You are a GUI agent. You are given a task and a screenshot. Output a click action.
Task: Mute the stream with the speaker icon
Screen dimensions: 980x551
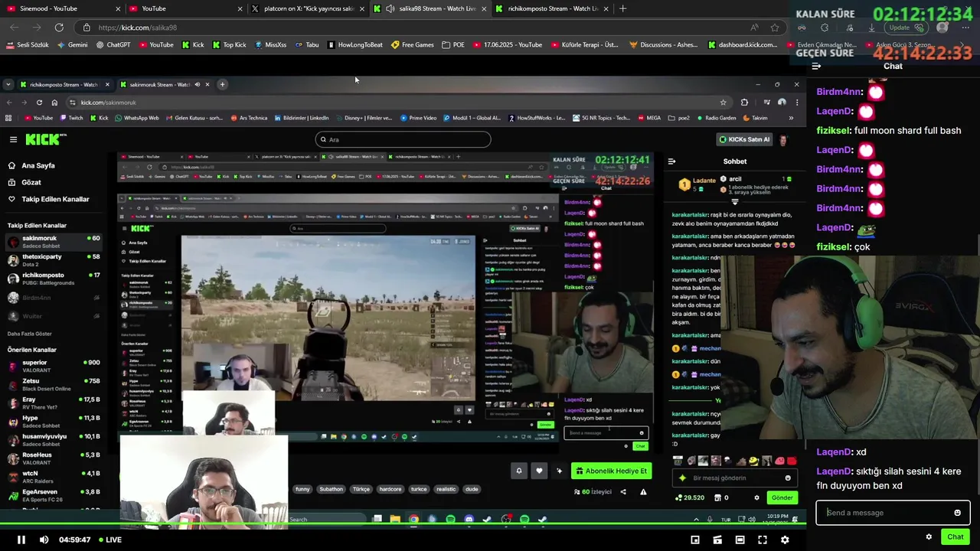pos(44,540)
